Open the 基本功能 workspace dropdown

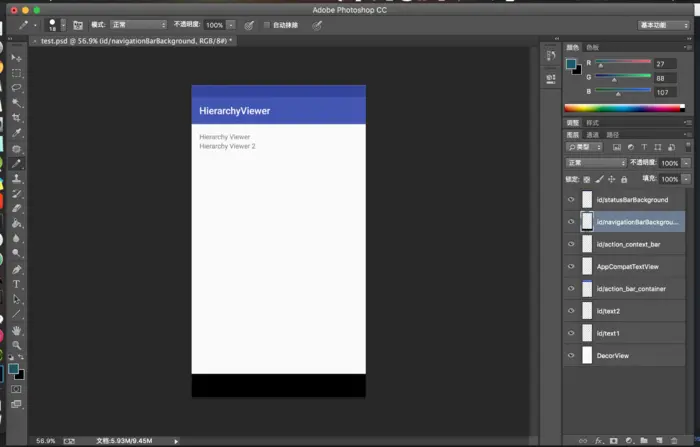(x=663, y=25)
